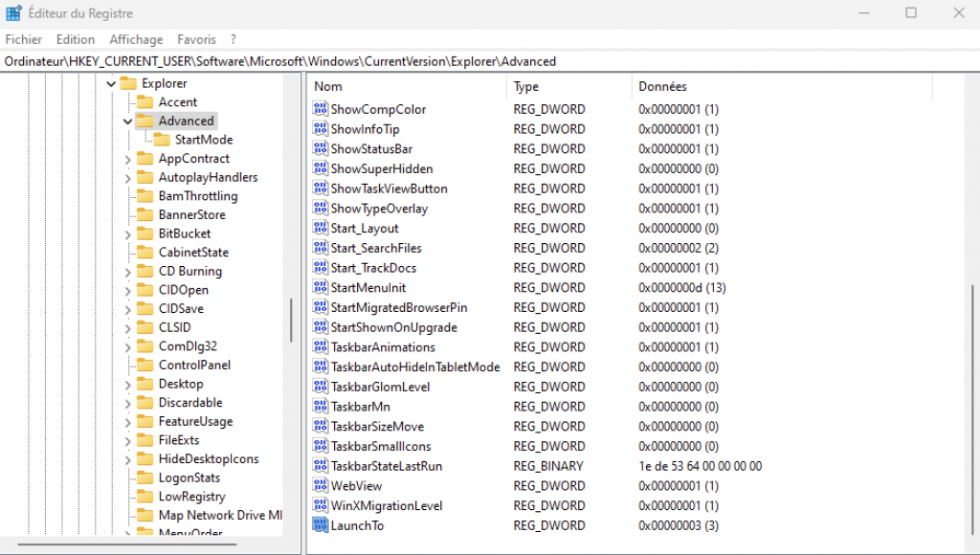Click the ControlPanel folder icon
Image resolution: width=980 pixels, height=555 pixels.
pyautogui.click(x=145, y=365)
